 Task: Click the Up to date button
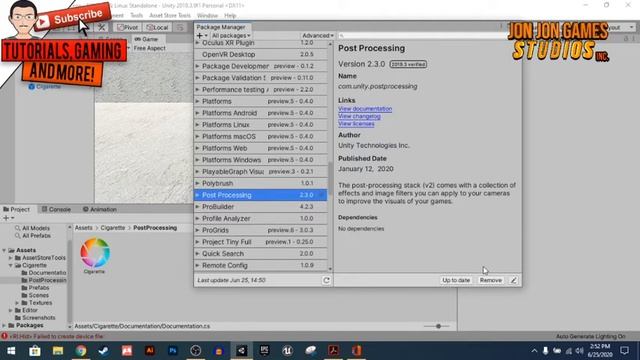[456, 280]
